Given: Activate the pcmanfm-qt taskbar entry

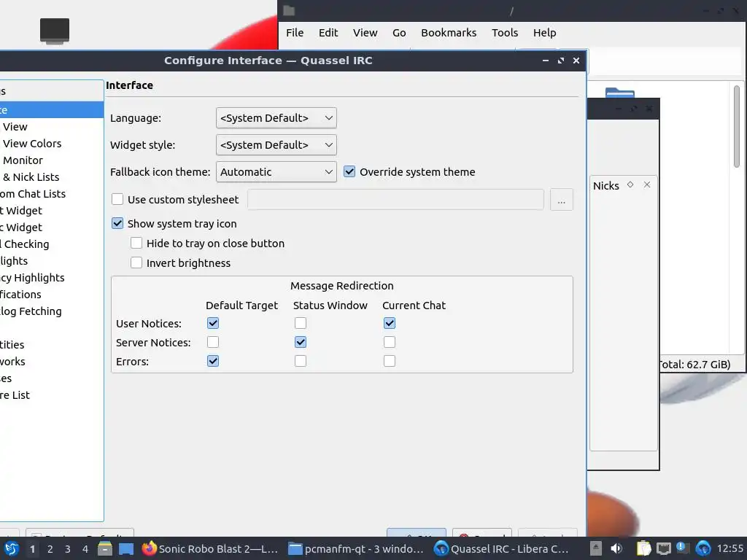Looking at the screenshot, I should [356, 548].
